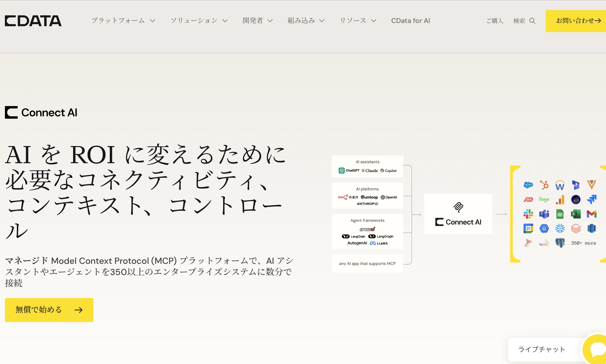Screen dimensions: 606x364
Task: Click the Anthropic wordmark in AI platforms
Action: click(x=367, y=204)
